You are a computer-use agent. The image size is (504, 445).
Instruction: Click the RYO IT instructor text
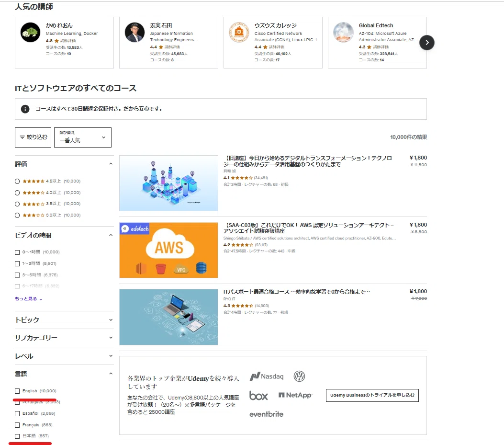pyautogui.click(x=229, y=299)
